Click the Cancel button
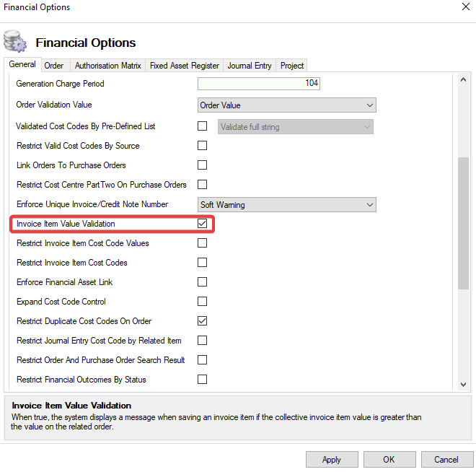 pyautogui.click(x=446, y=460)
